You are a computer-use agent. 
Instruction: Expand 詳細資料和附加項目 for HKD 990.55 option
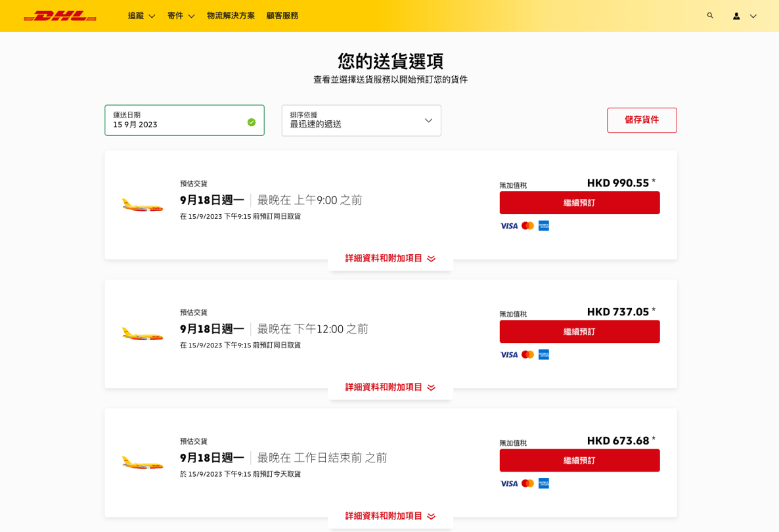[390, 258]
